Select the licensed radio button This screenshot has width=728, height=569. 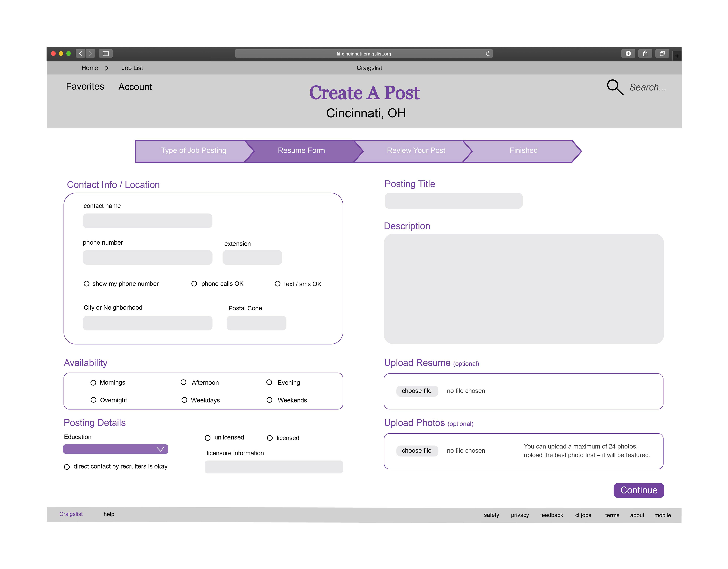point(270,438)
